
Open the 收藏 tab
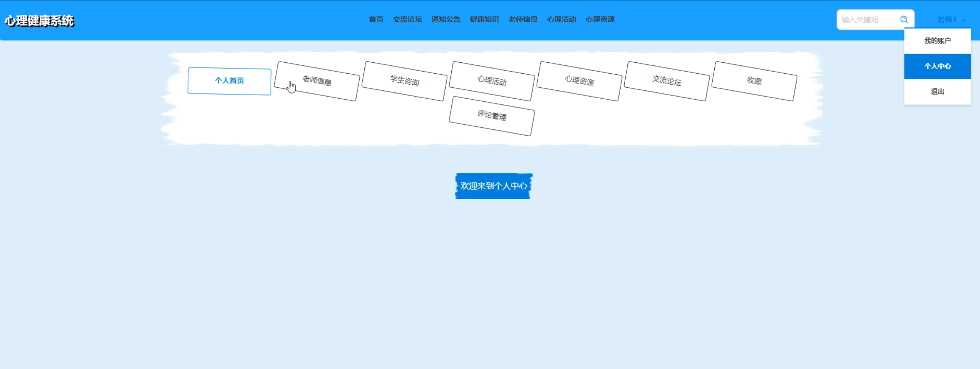(754, 81)
